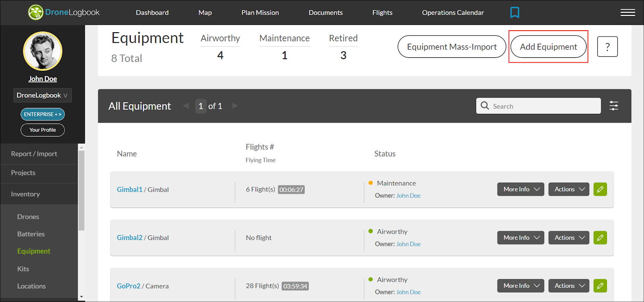Click the page number 1 box
This screenshot has width=644, height=302.
(x=201, y=106)
